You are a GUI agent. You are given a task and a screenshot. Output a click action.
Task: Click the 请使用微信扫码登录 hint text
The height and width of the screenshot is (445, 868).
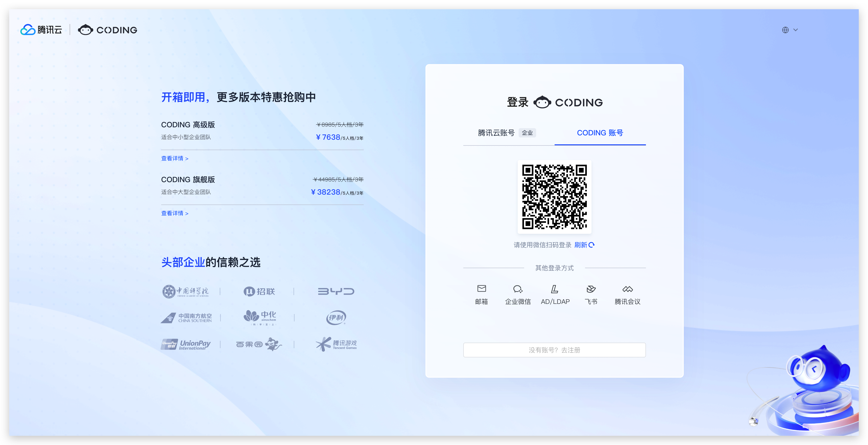point(542,245)
